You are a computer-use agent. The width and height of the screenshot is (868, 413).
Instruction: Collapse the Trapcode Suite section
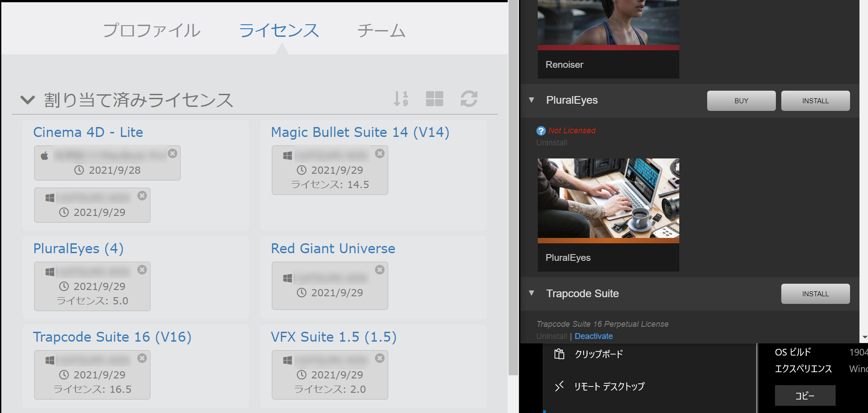531,293
